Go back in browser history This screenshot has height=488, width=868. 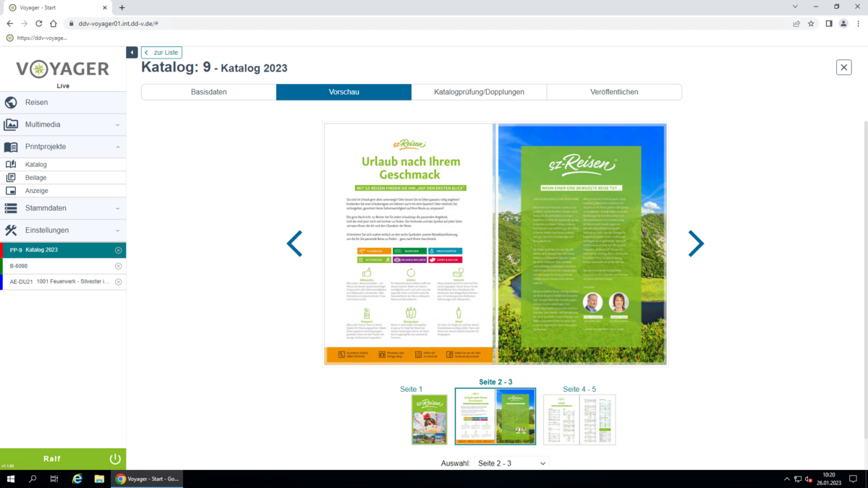pos(10,23)
